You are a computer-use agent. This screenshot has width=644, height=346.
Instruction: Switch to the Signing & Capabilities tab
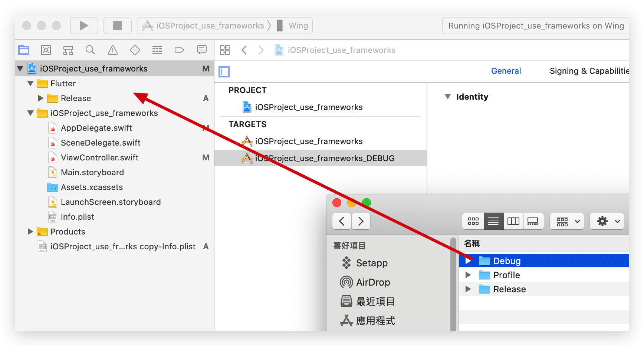(x=589, y=71)
